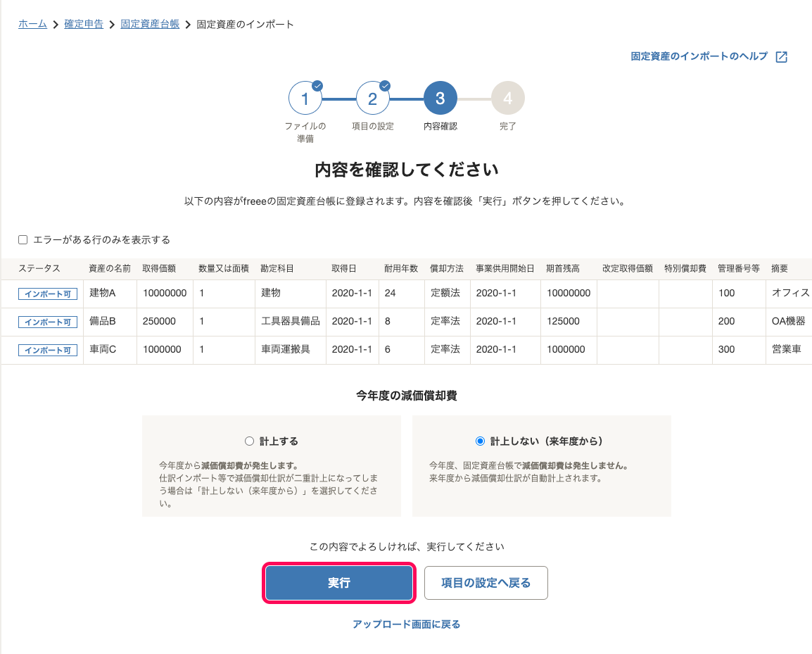Open the external-link icon beside the import help link
Screen dimensions: 812x654
pos(782,57)
